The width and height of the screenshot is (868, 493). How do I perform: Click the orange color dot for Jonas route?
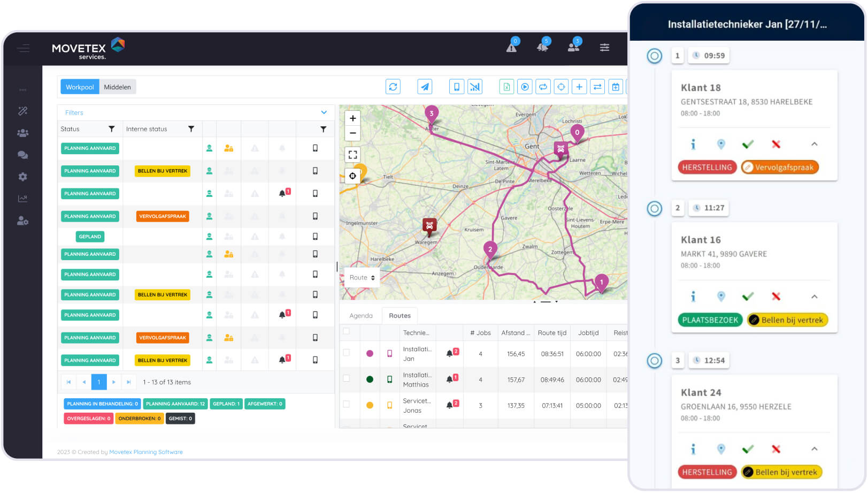[370, 405]
